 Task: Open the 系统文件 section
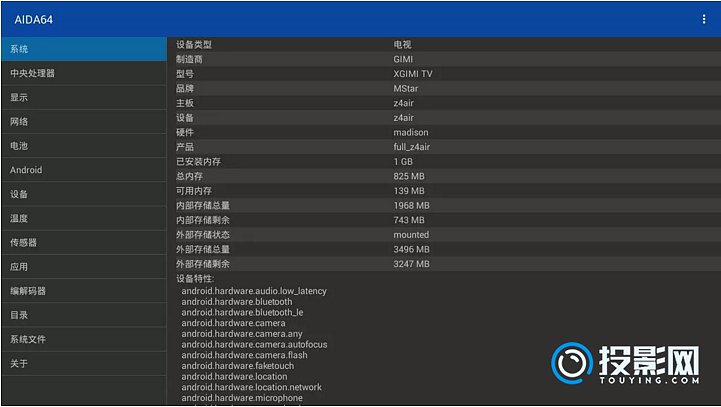[x=84, y=339]
